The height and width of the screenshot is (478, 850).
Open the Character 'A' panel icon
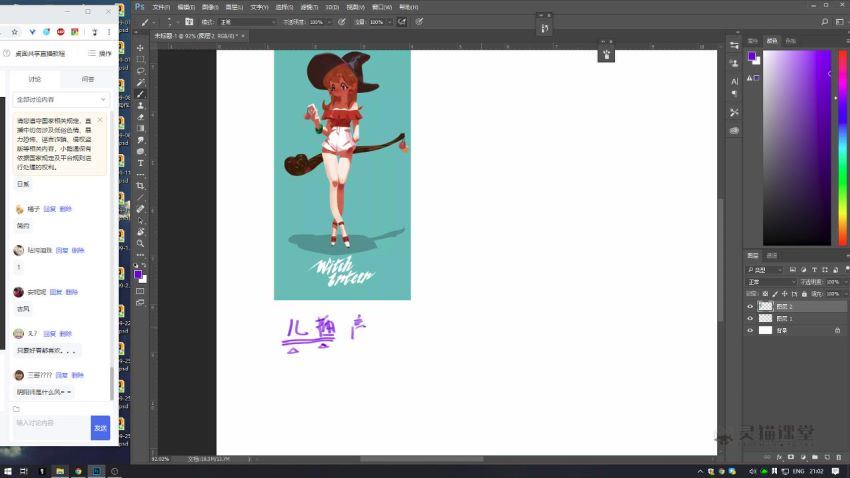coord(734,81)
